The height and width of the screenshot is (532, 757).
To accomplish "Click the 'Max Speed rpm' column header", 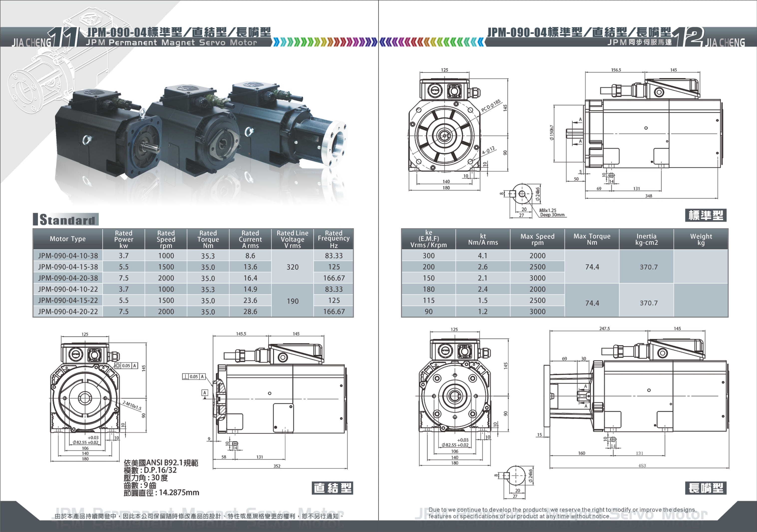I will [x=537, y=239].
